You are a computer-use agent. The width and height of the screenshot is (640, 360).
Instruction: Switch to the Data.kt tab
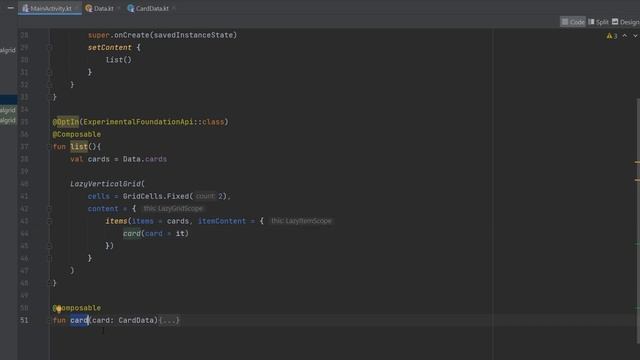[100, 8]
